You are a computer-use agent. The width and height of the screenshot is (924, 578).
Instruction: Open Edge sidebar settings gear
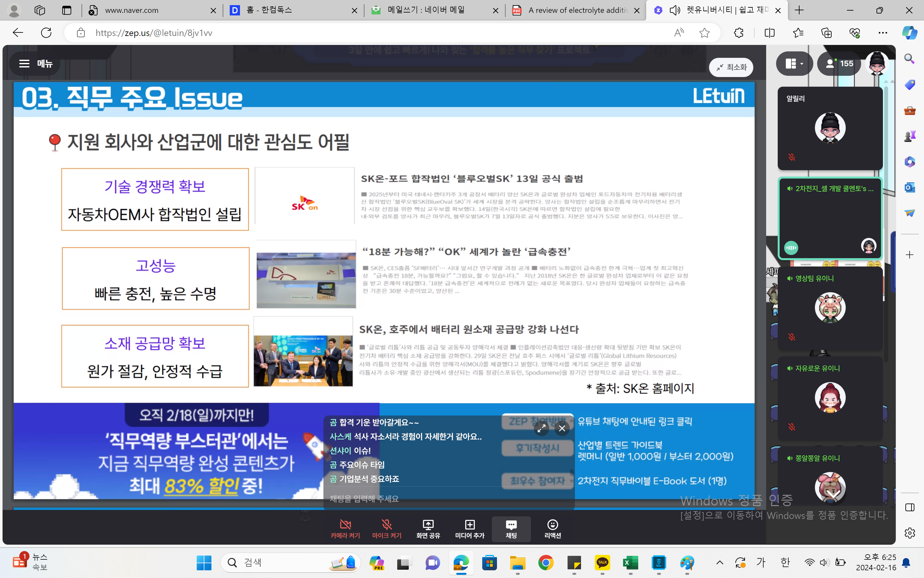(910, 532)
